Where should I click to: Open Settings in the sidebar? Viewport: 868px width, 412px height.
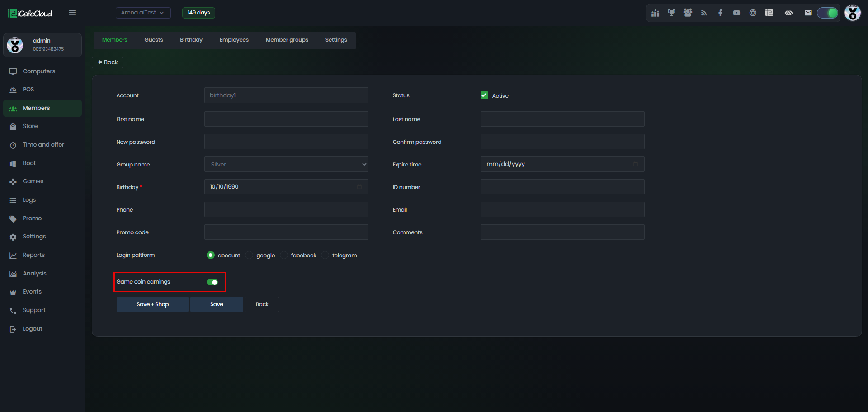click(42, 237)
